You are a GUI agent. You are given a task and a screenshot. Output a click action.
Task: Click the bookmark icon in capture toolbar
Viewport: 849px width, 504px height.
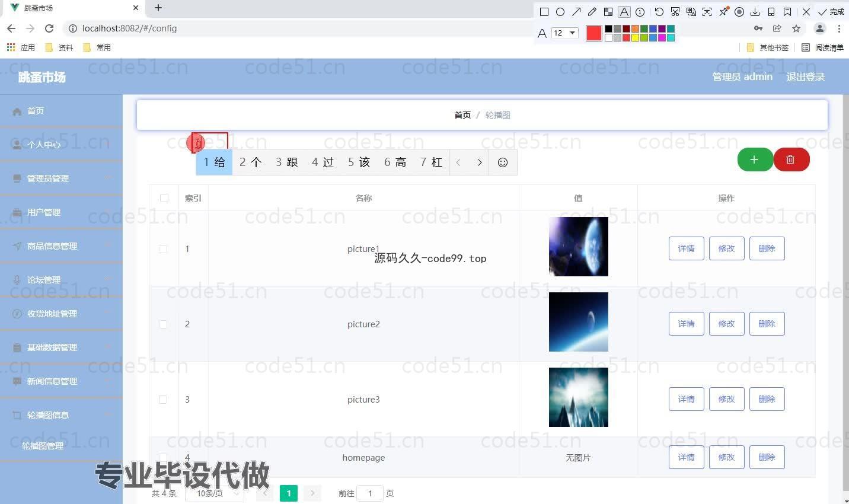787,12
